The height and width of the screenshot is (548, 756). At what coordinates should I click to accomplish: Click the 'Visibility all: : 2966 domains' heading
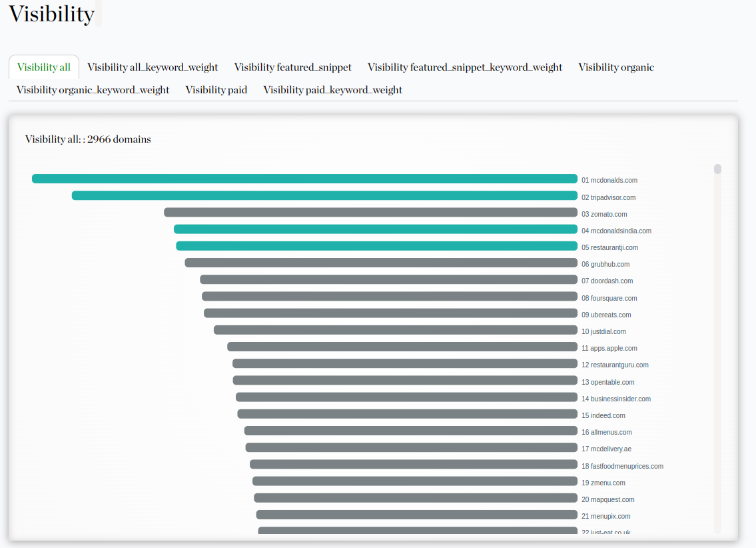88,139
